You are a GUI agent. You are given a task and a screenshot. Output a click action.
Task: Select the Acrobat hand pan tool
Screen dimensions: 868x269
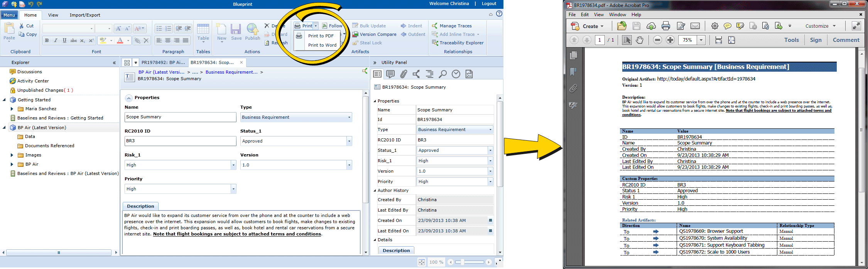[x=640, y=40]
